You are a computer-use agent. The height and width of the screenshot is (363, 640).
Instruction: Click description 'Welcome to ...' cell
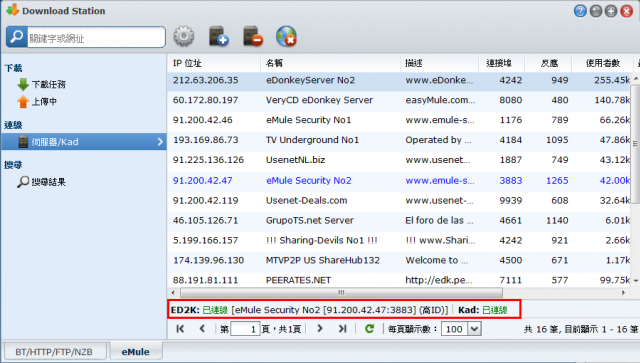coord(436,261)
